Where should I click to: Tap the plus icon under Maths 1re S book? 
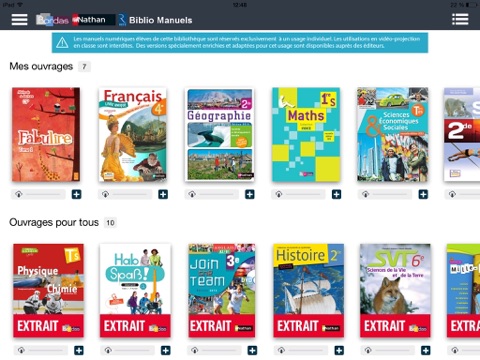point(336,194)
